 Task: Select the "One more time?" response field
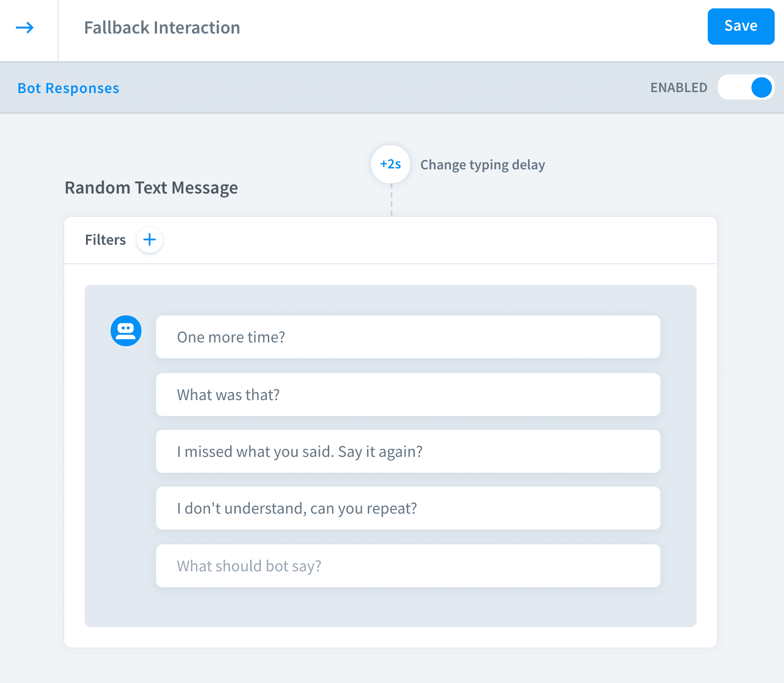408,337
